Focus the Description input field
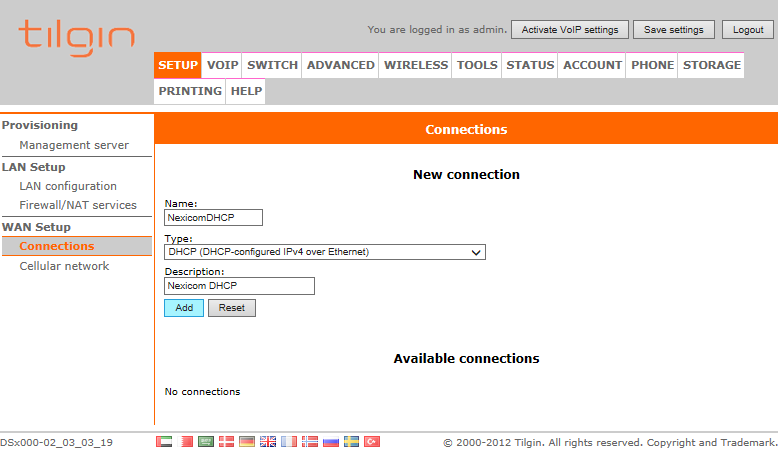This screenshot has width=779, height=453. [x=239, y=286]
